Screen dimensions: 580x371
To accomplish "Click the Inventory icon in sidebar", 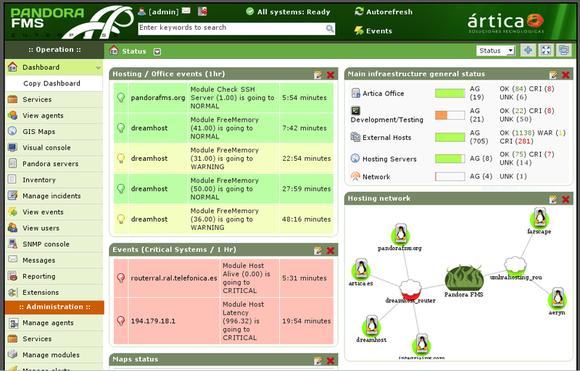I will point(13,179).
